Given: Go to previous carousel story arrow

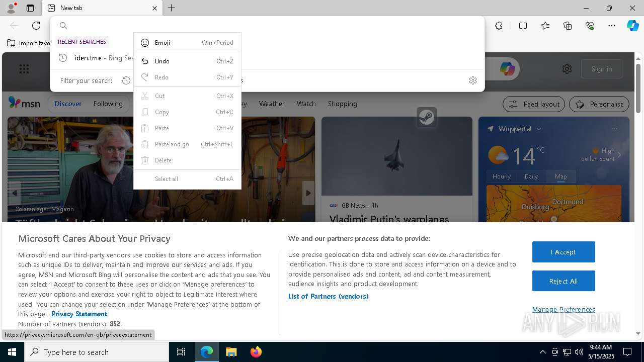Looking at the screenshot, I should click(x=15, y=193).
